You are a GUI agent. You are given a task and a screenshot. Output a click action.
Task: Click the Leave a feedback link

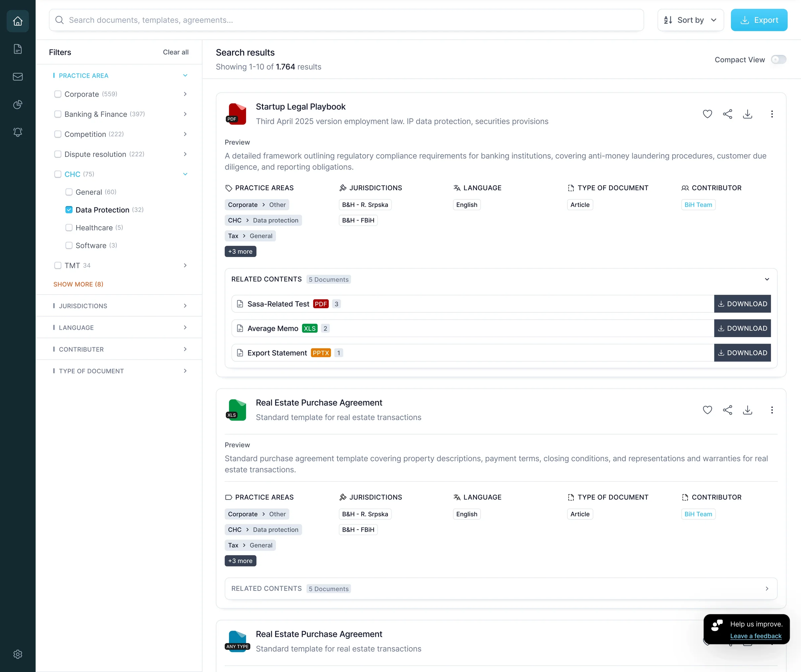coord(756,636)
